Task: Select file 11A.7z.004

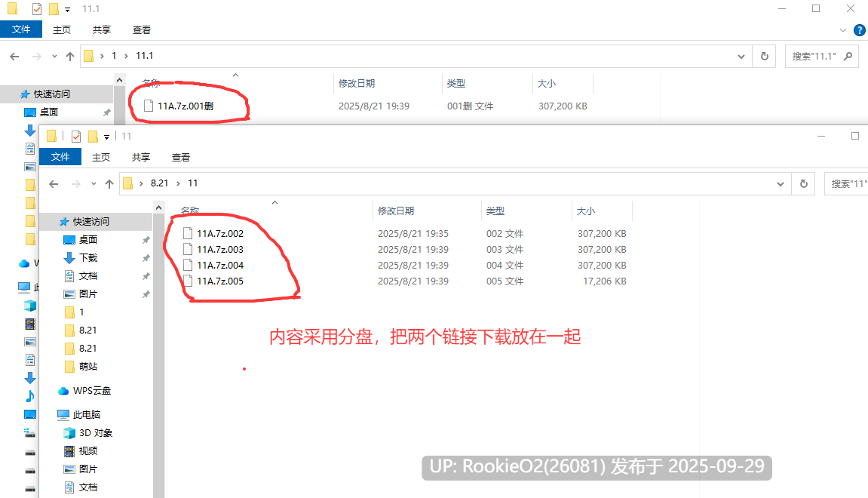Action: 219,266
